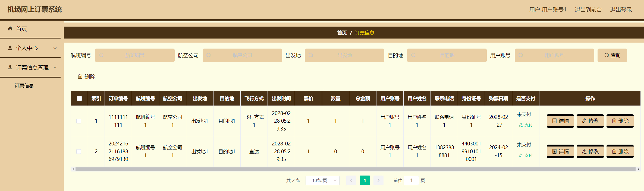The height and width of the screenshot is (191, 644).
Task: Open 详情 for order 1111111111
Action: click(x=560, y=121)
